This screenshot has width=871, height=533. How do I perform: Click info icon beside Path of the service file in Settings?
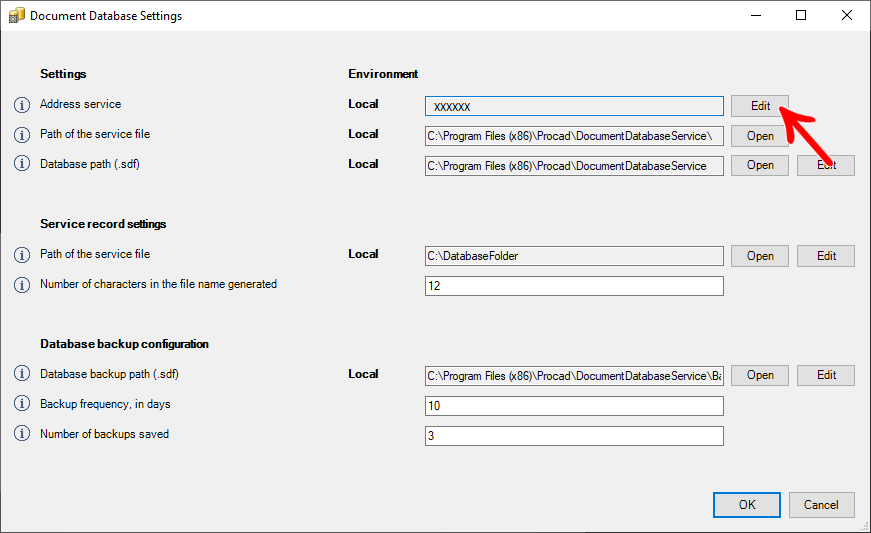tap(22, 134)
